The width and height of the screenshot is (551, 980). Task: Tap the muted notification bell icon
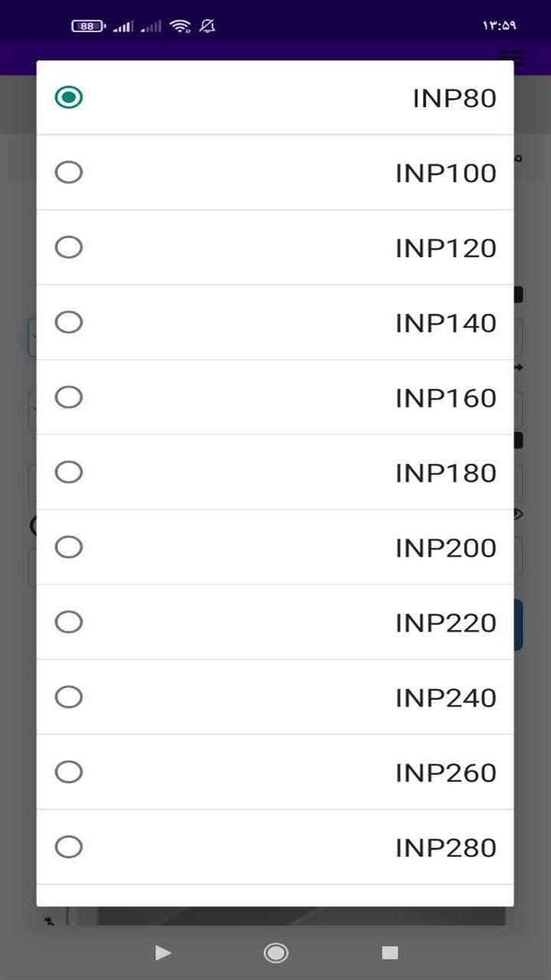(x=207, y=26)
